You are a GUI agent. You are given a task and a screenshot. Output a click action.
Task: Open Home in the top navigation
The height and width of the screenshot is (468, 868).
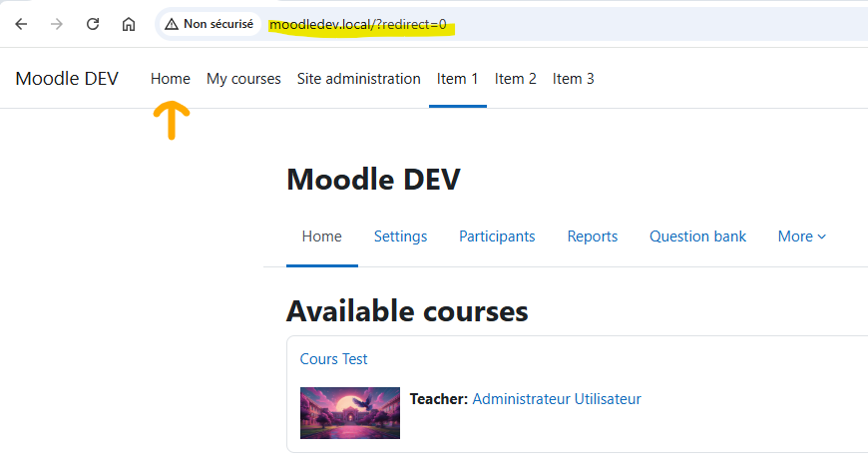pyautogui.click(x=171, y=79)
